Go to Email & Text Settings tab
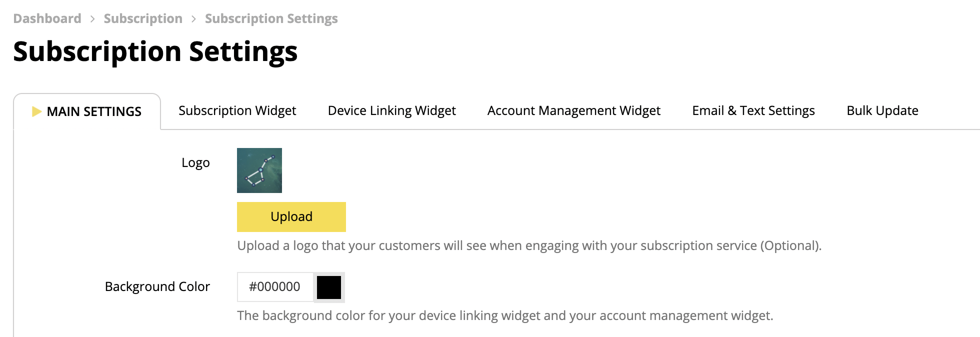The width and height of the screenshot is (980, 337). click(x=753, y=110)
